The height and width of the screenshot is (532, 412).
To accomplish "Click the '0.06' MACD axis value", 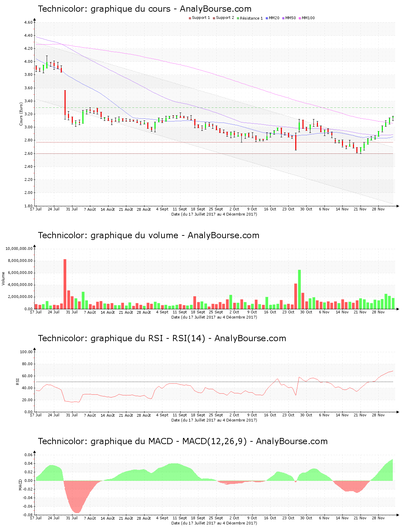I will [28, 455].
